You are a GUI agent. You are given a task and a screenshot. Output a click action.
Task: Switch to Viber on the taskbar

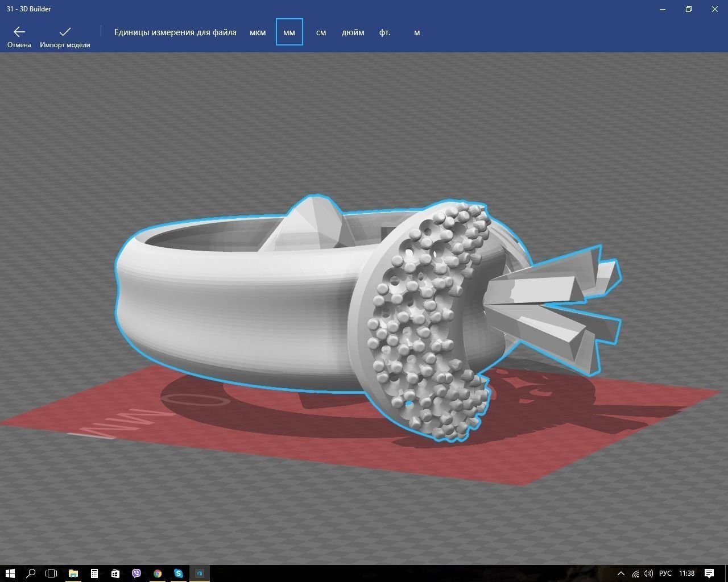tap(136, 573)
